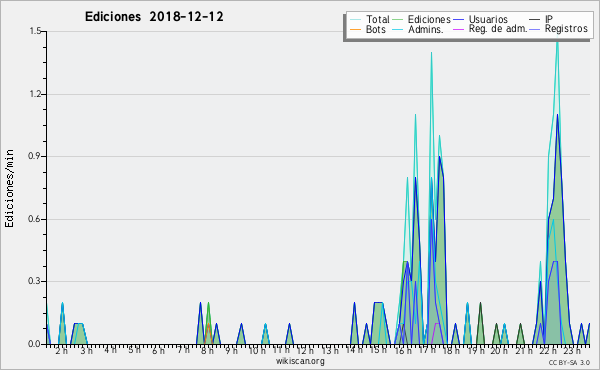Click the 12 h tick on time axis
Screen dimensions: 600x370
coord(305,351)
